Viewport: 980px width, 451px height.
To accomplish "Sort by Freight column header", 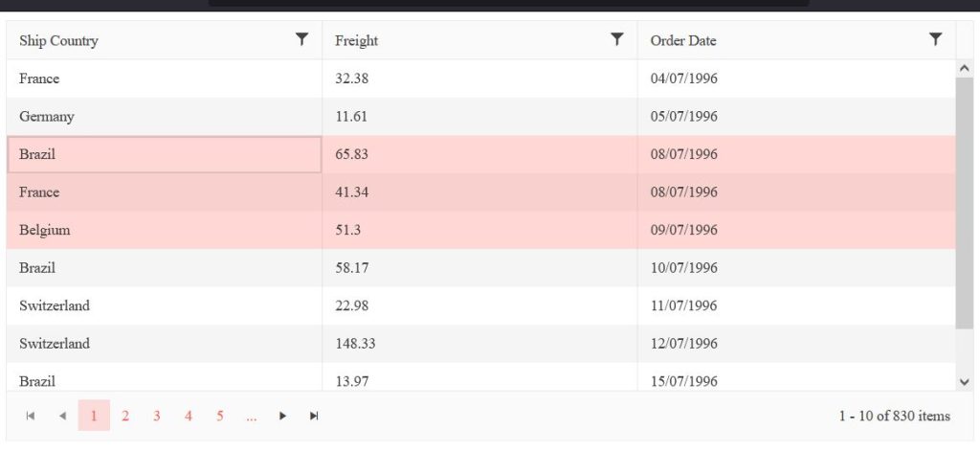I will pos(357,40).
